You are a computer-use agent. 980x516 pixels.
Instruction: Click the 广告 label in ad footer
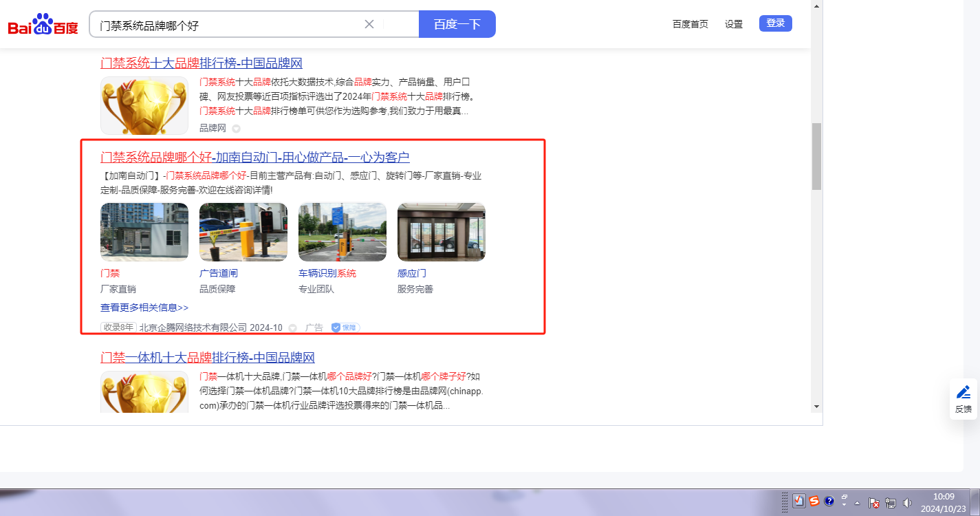314,327
